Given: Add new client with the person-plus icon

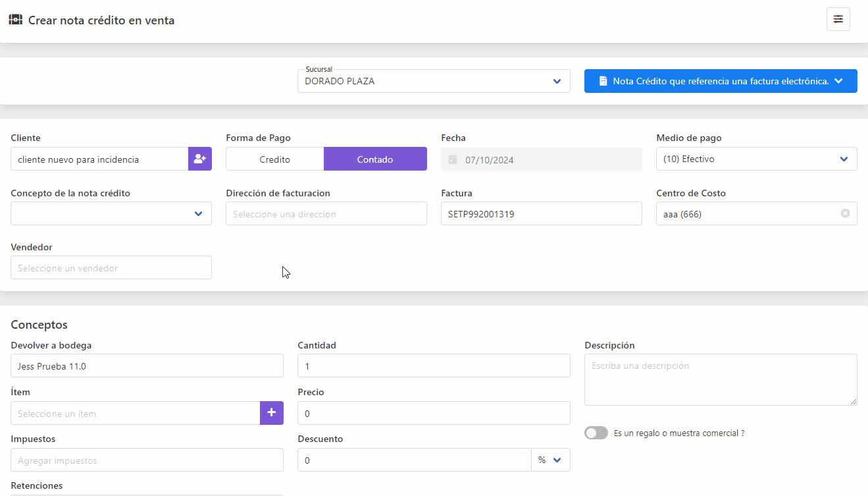Looking at the screenshot, I should pyautogui.click(x=200, y=159).
